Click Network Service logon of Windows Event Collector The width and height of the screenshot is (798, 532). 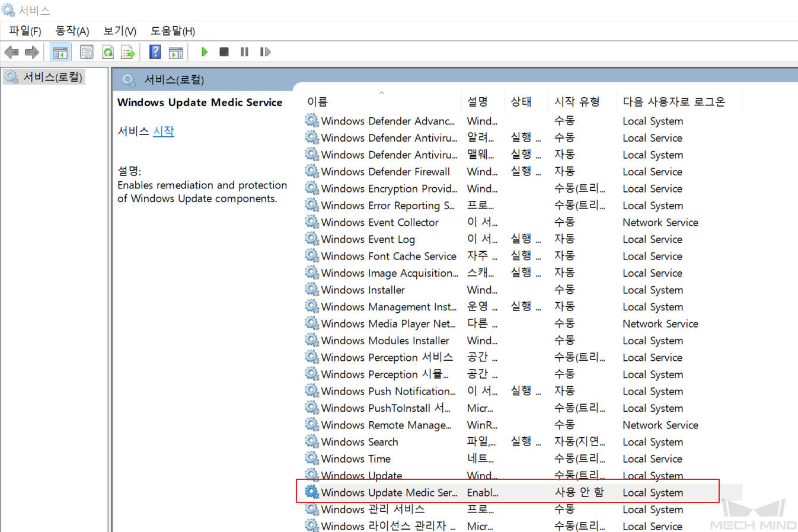click(x=660, y=222)
